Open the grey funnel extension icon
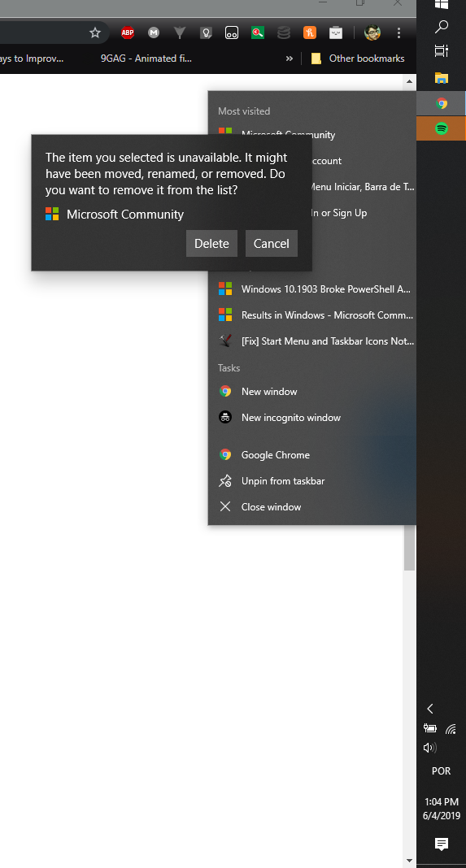The height and width of the screenshot is (868, 466). click(x=180, y=33)
